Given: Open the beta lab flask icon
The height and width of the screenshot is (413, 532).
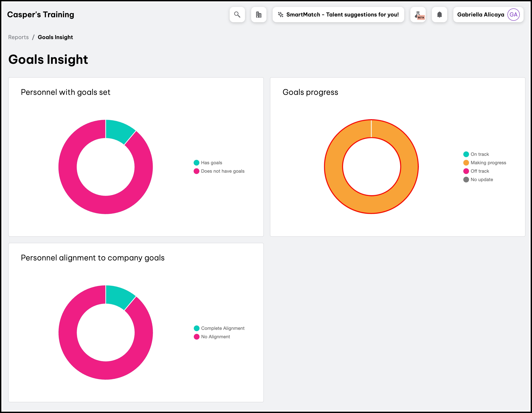Looking at the screenshot, I should (x=418, y=15).
